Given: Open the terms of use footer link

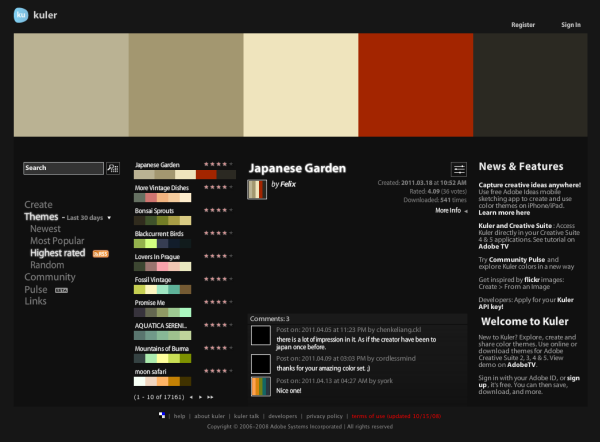Looking at the screenshot, I should (396, 416).
